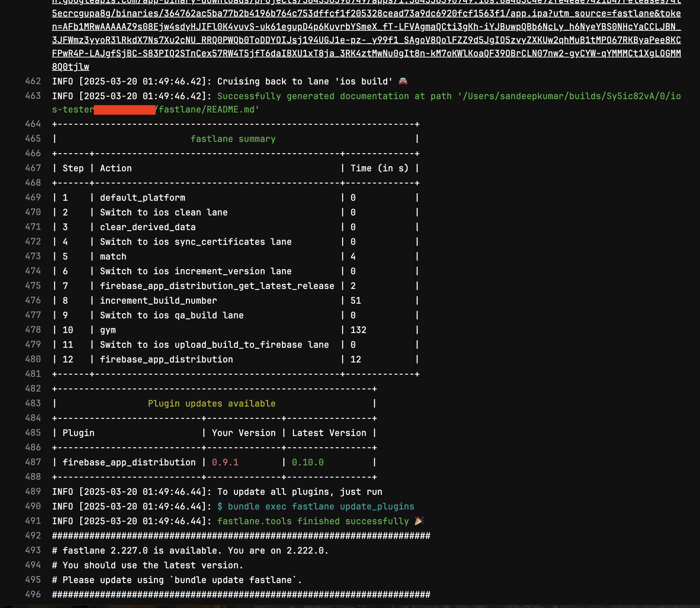Click the red version number 0.9.1

click(225, 462)
